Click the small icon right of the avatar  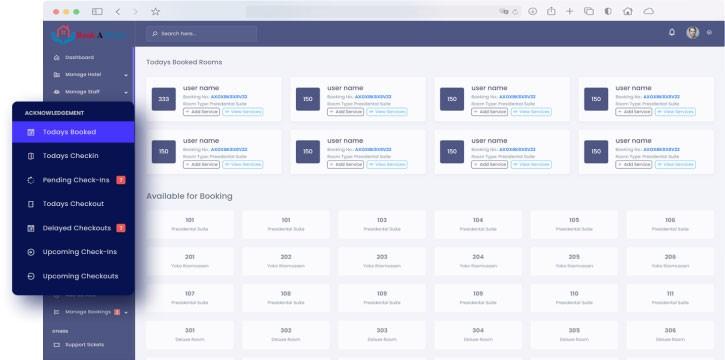tap(709, 32)
